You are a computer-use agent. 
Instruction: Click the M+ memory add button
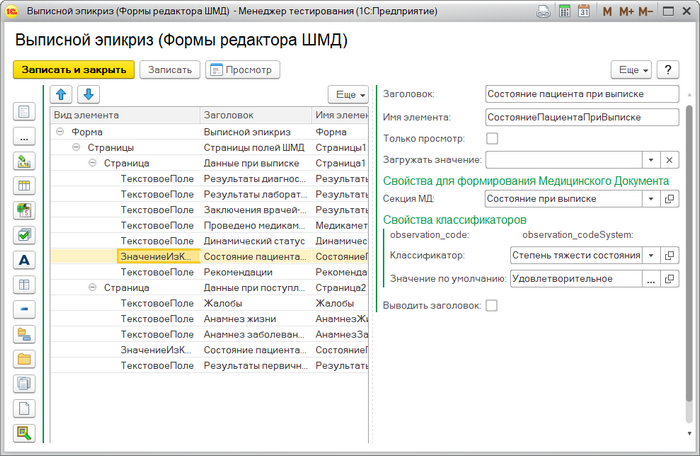pyautogui.click(x=626, y=11)
